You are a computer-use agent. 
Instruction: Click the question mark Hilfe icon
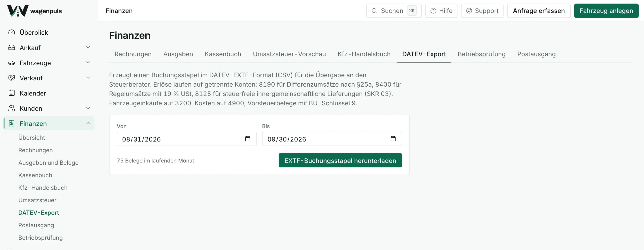click(433, 11)
